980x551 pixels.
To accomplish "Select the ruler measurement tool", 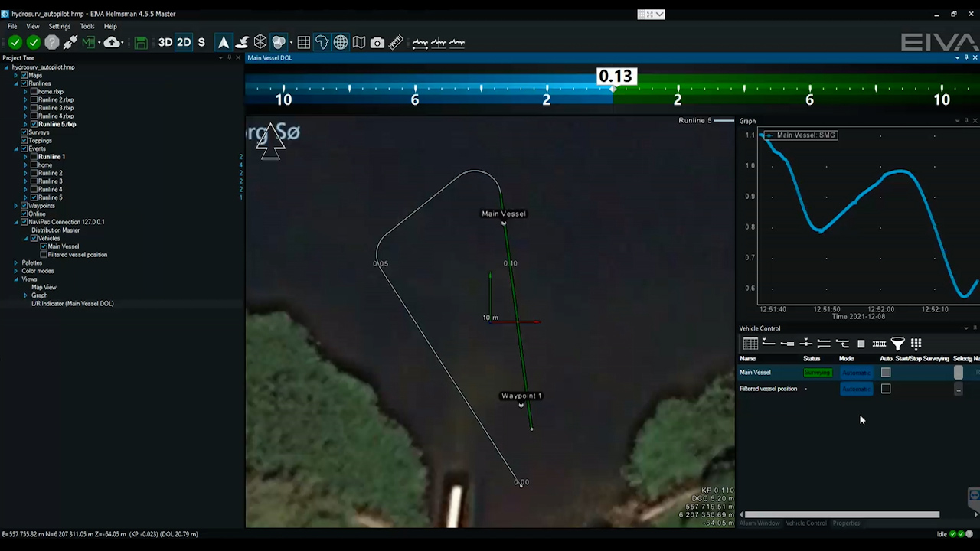I will coord(396,42).
